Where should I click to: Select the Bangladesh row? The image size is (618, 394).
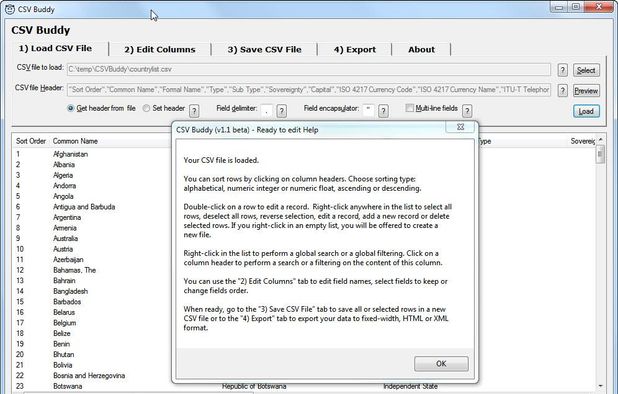70,291
